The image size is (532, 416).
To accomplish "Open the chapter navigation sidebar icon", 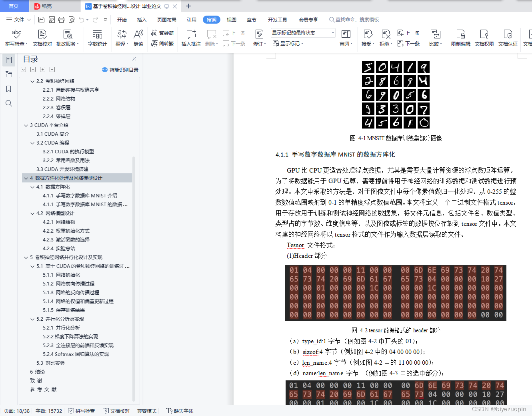I will (x=9, y=74).
